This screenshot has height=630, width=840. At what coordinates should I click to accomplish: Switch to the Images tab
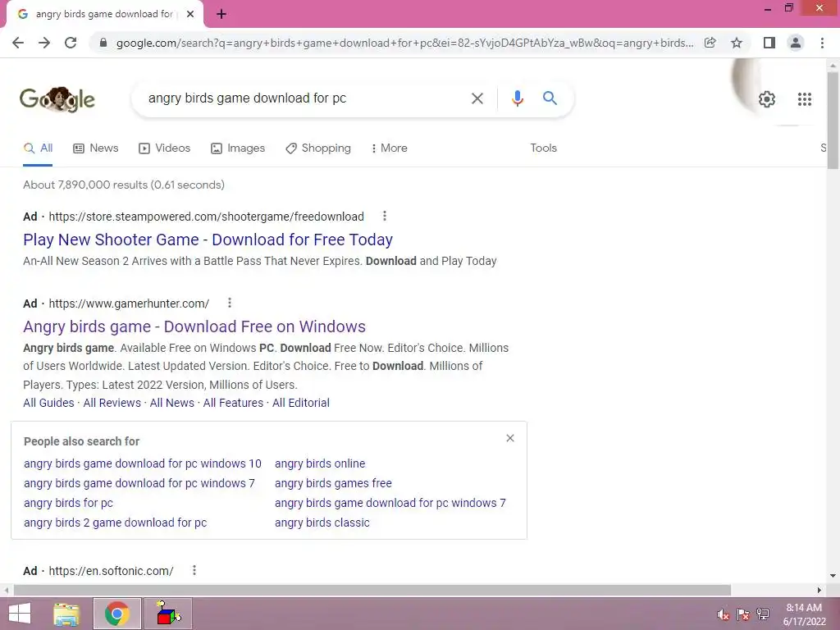coord(238,148)
